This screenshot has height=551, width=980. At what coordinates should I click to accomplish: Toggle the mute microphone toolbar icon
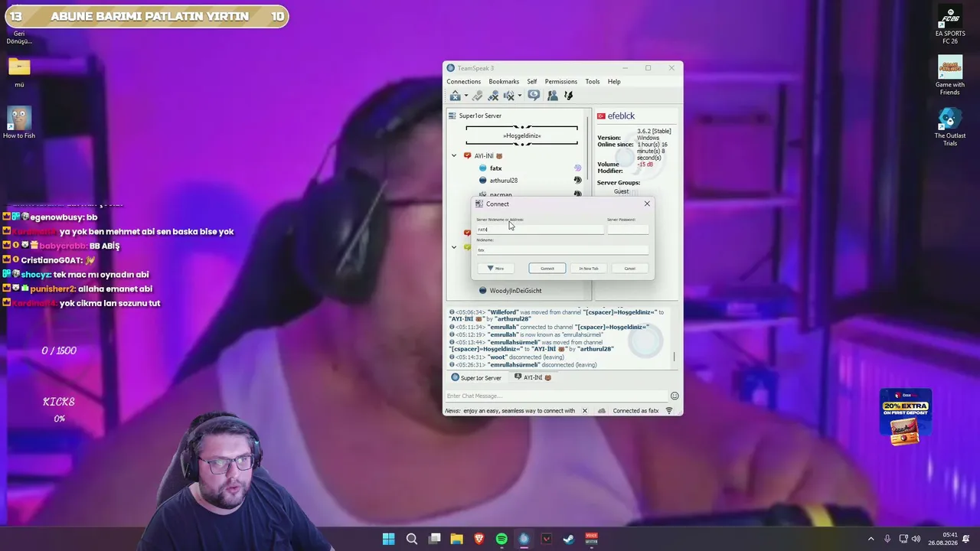[493, 96]
